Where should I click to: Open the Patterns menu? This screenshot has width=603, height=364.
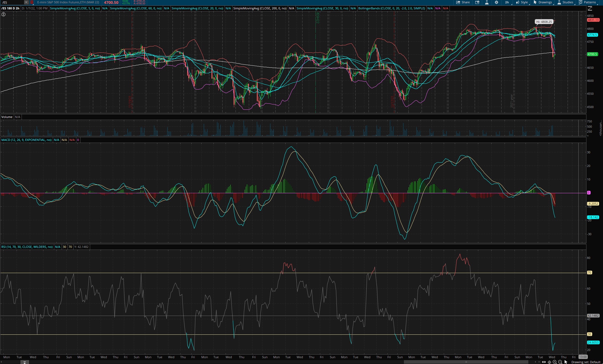click(x=587, y=2)
